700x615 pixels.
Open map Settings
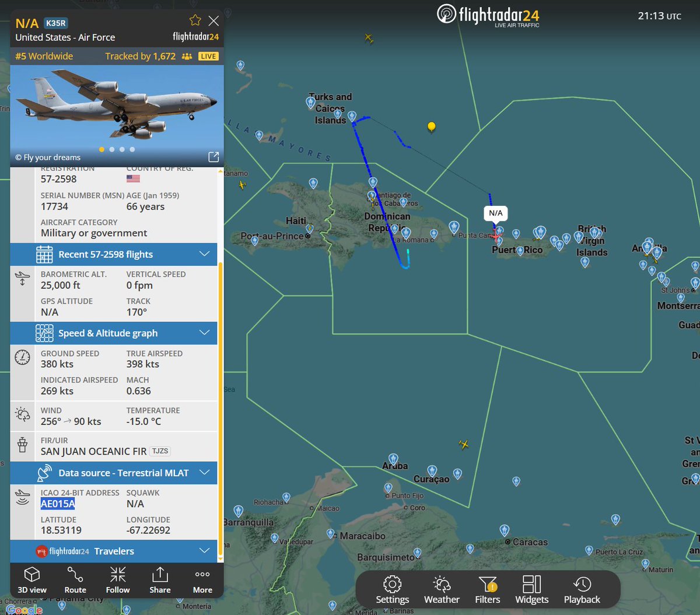tap(392, 590)
